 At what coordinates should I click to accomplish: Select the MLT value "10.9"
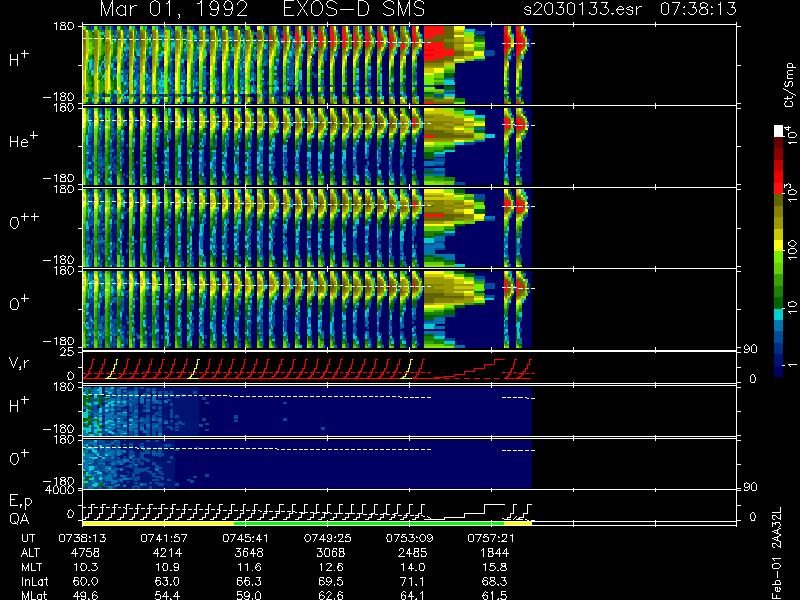point(167,567)
